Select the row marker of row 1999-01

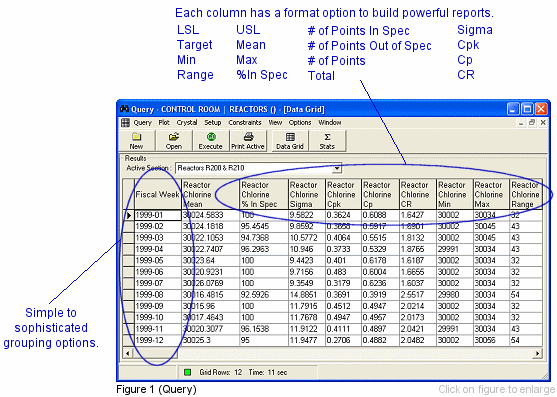pos(129,215)
